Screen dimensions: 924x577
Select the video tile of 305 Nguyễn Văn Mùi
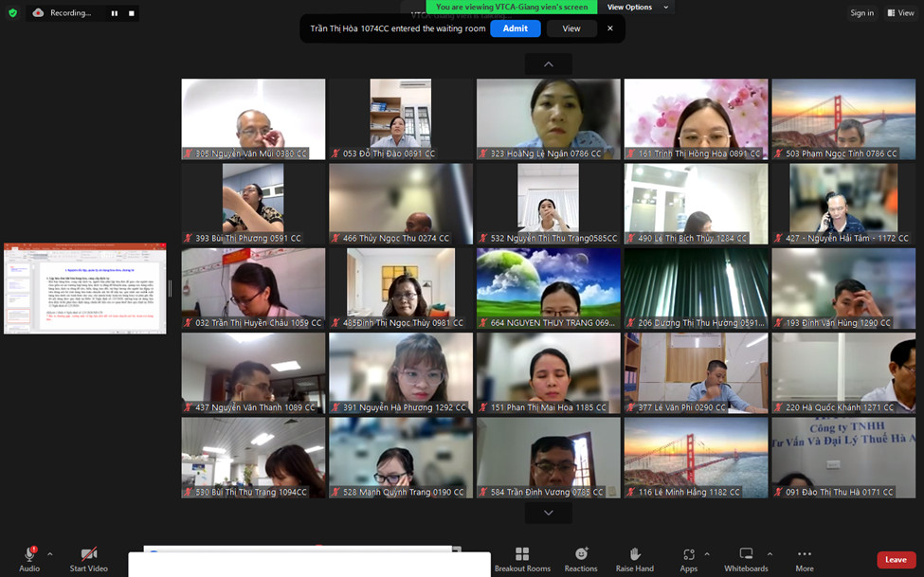tap(253, 119)
